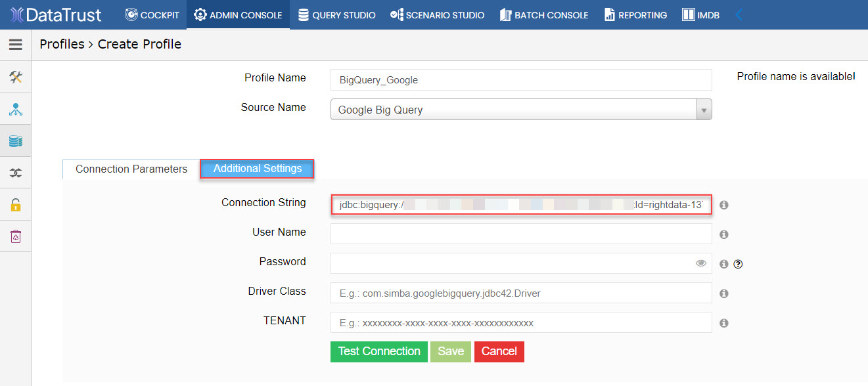Focus the Driver Class input field

coord(521,293)
